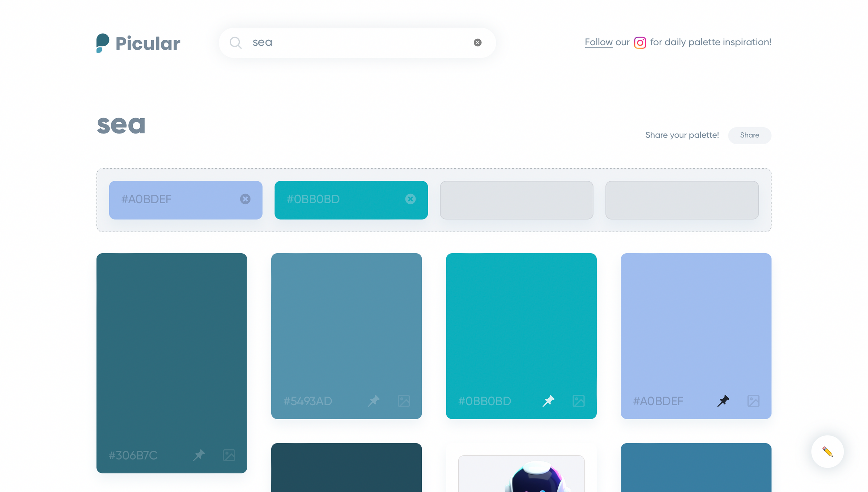Image resolution: width=868 pixels, height=492 pixels.
Task: Show source image for #A0BDEF
Action: tap(753, 401)
